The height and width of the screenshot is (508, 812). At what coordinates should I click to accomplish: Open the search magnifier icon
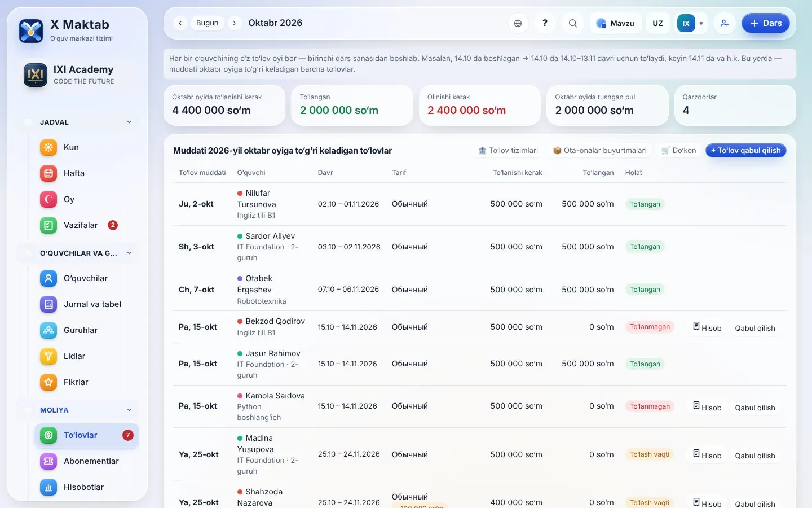(572, 23)
